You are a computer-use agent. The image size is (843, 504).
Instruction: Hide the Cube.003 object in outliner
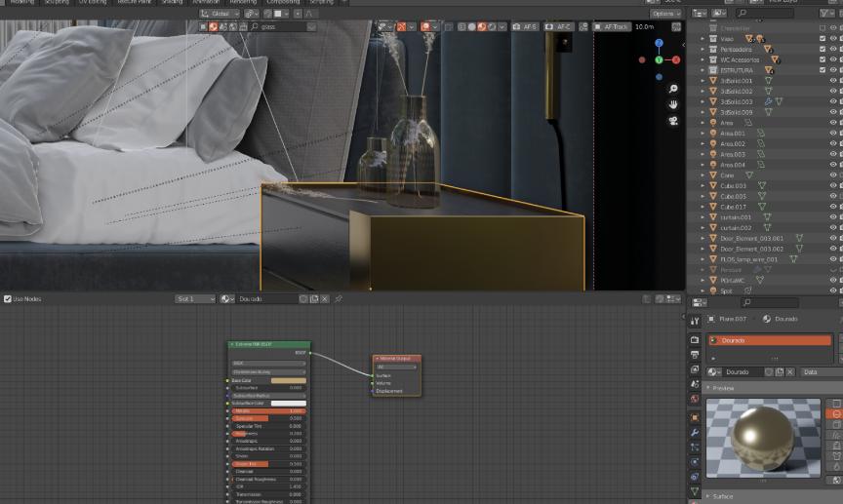pos(833,185)
